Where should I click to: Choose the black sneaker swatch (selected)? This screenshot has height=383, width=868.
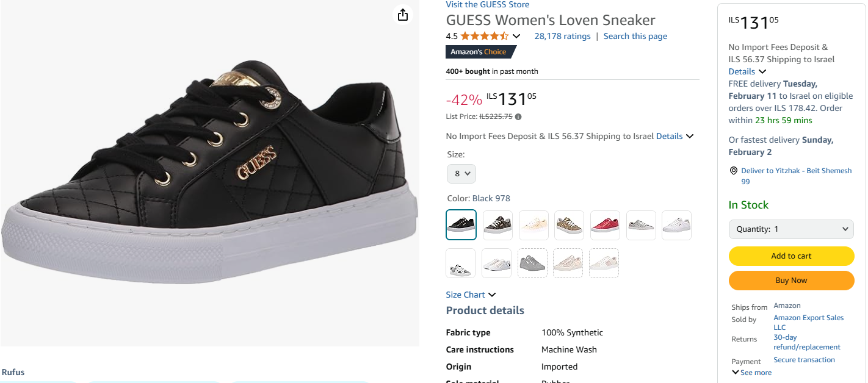pyautogui.click(x=461, y=225)
